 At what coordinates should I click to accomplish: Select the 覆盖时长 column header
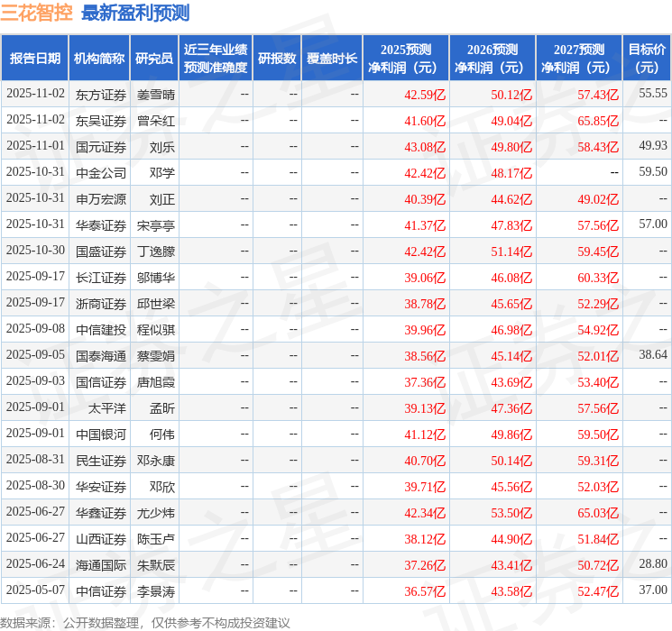click(x=332, y=58)
